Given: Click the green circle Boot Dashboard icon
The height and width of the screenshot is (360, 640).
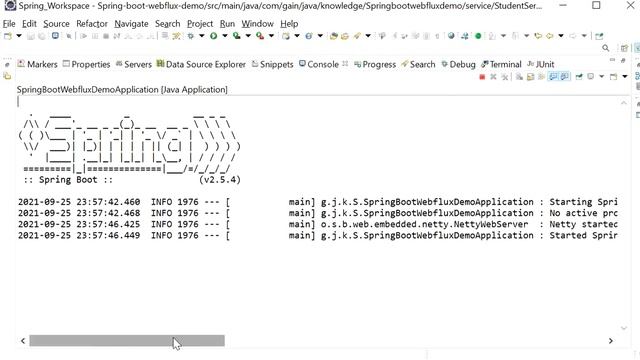Looking at the screenshot, I should (478, 36).
